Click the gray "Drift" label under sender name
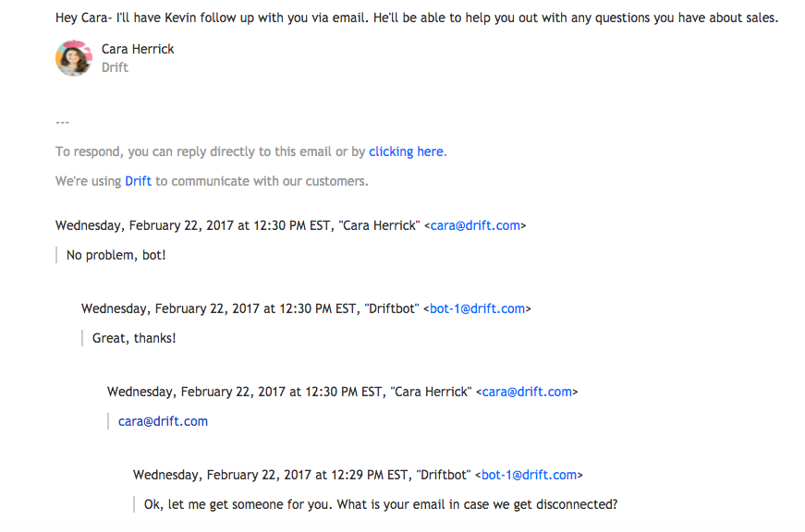This screenshot has width=805, height=532. 115,67
